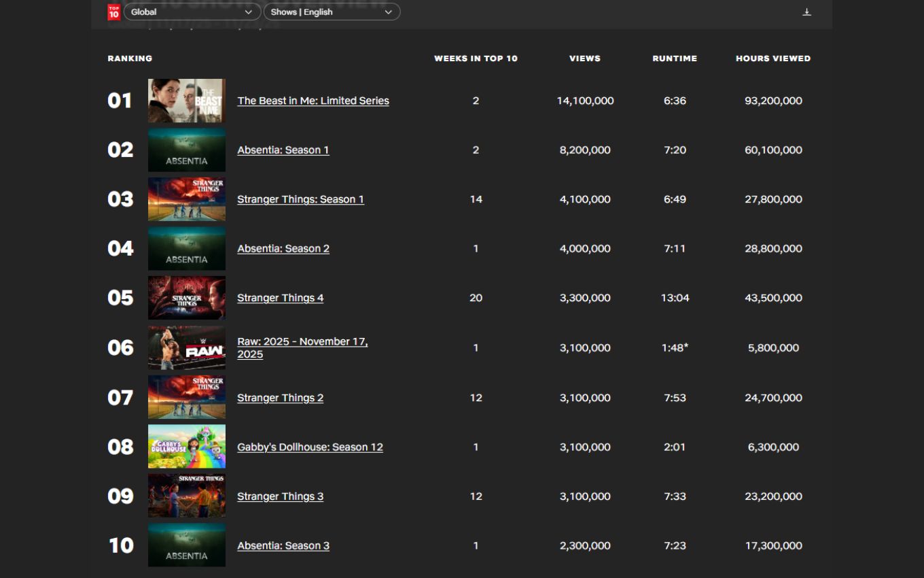
Task: Sort by the Views column header
Action: (x=585, y=58)
